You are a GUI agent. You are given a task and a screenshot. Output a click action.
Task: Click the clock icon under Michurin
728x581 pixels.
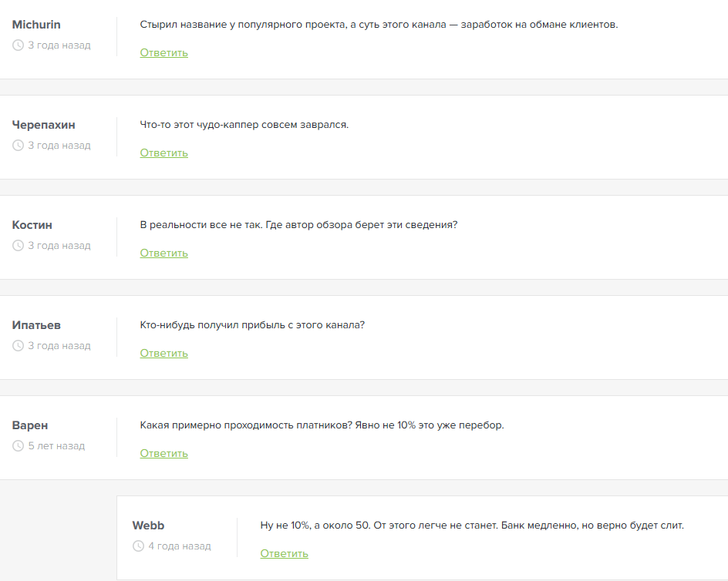pos(19,45)
